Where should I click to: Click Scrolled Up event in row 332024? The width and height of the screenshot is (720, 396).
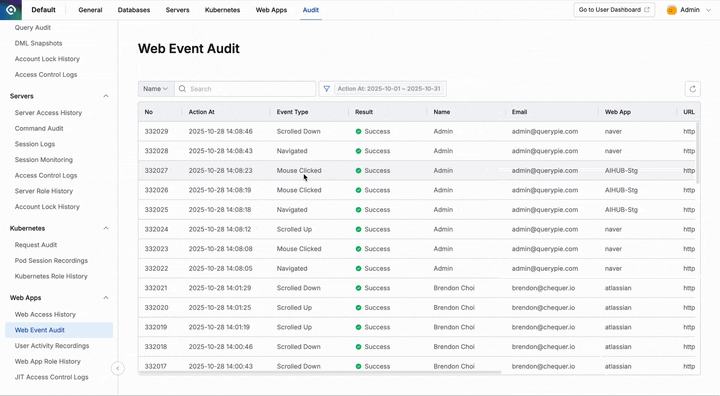[294, 229]
